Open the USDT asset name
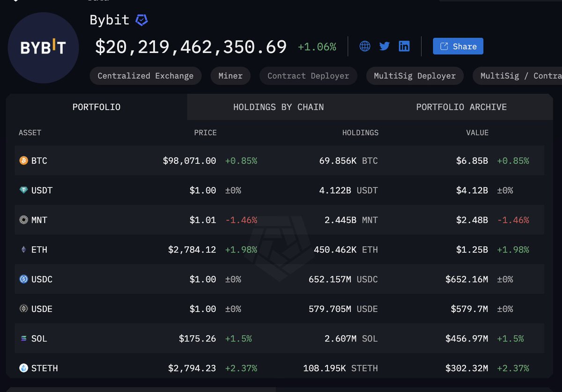 [42, 190]
